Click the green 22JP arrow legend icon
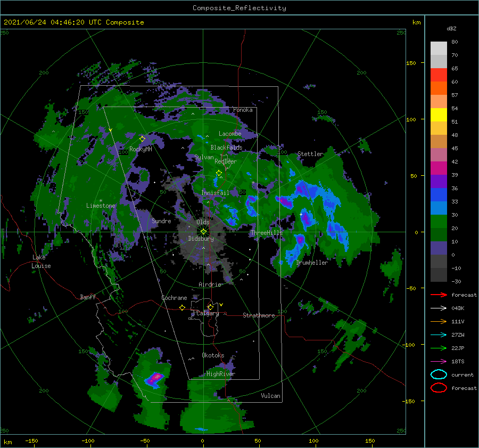 (x=439, y=348)
